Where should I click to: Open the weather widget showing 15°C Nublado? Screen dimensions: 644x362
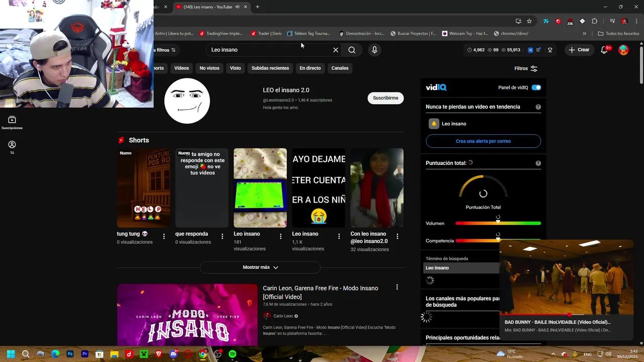[x=509, y=354]
